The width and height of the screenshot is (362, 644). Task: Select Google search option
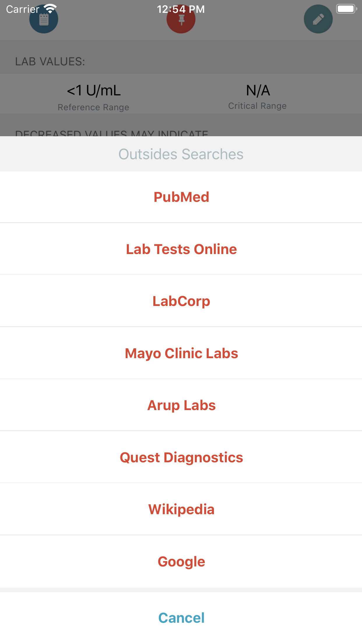coord(181,561)
